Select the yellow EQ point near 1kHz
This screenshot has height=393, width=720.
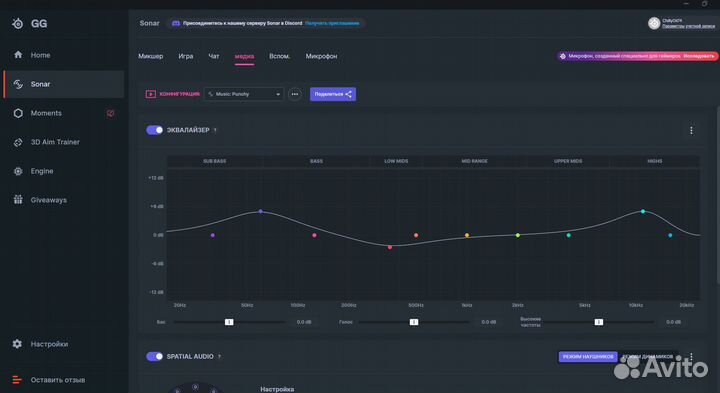(x=467, y=235)
